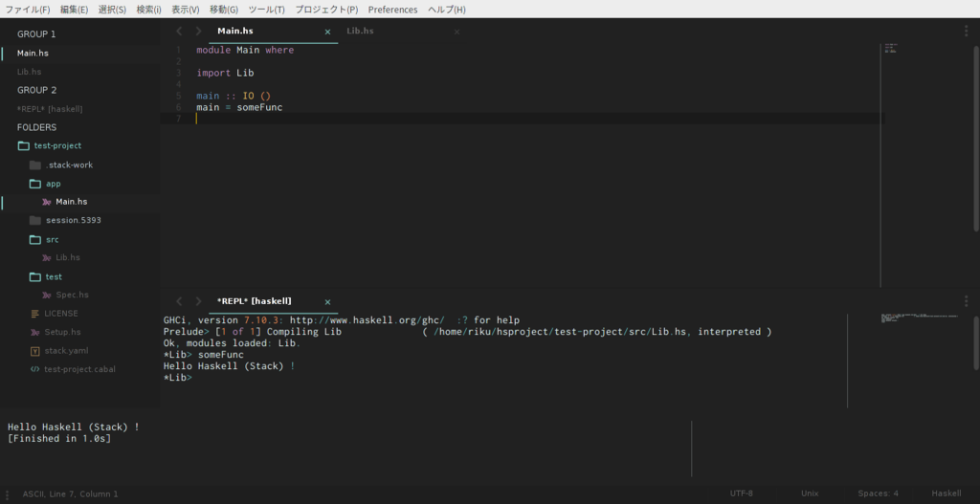Click the FOLDERS heading
The image size is (980, 504).
(37, 127)
